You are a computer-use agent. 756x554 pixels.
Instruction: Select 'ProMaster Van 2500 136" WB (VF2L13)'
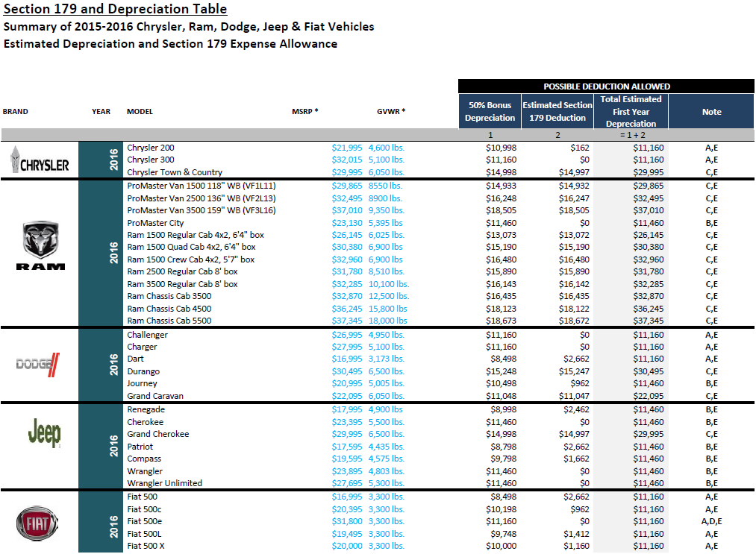(202, 198)
